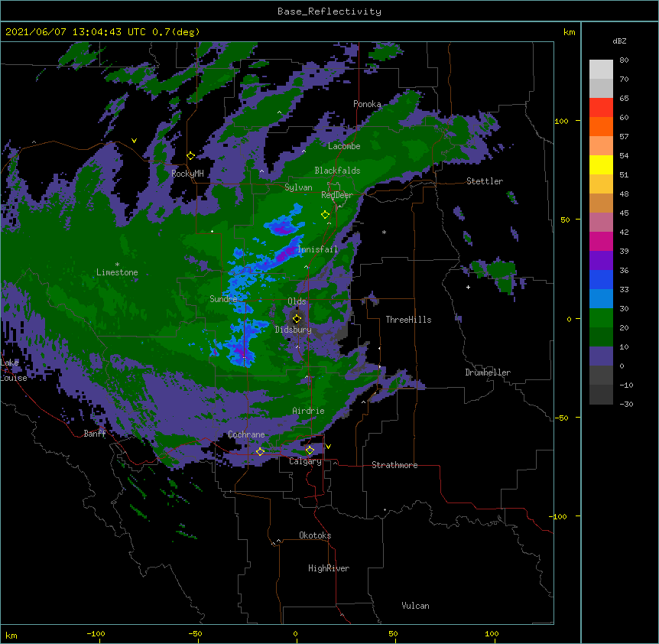Select the blue 33-36 dBZ legend swatch
This screenshot has height=644, width=659.
(x=601, y=279)
